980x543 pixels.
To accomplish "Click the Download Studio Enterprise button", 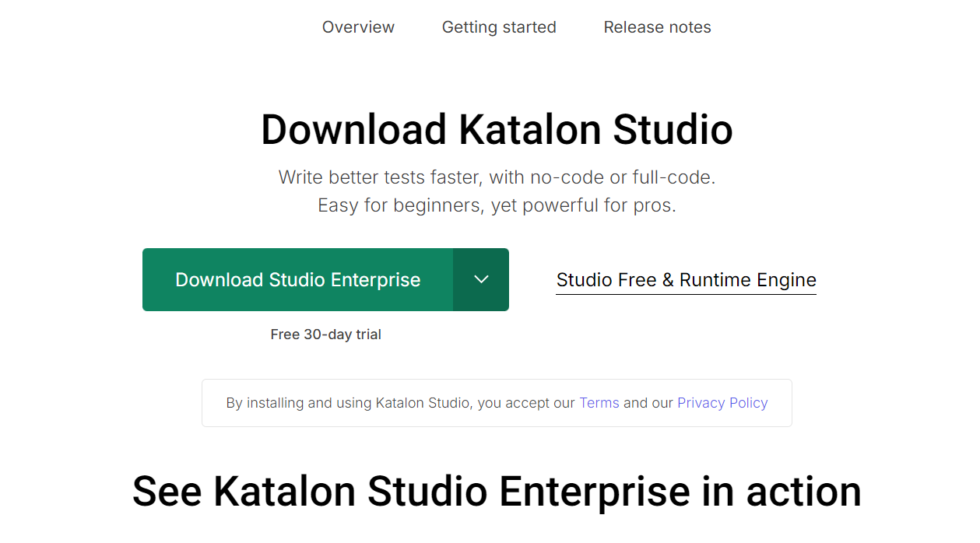I will (x=297, y=280).
